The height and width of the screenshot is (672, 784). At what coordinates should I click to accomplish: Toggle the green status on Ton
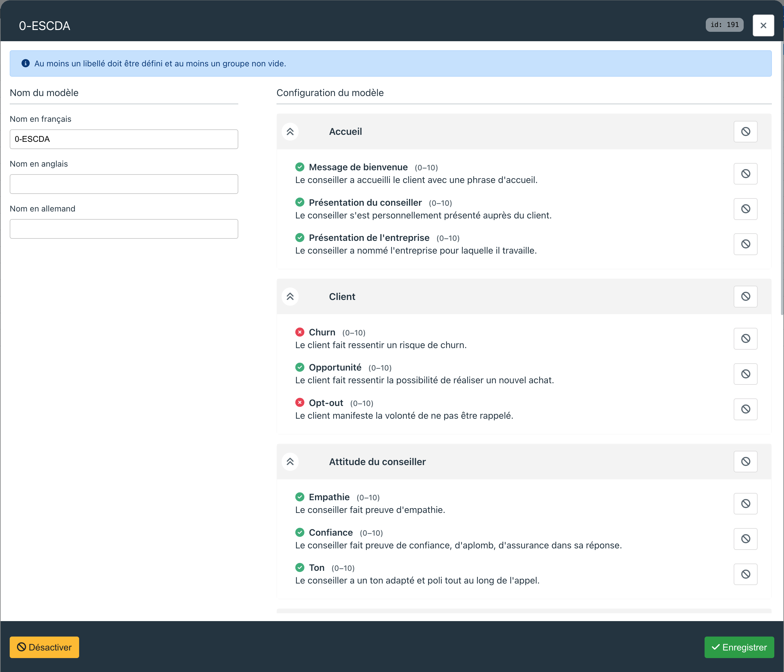[x=300, y=567]
